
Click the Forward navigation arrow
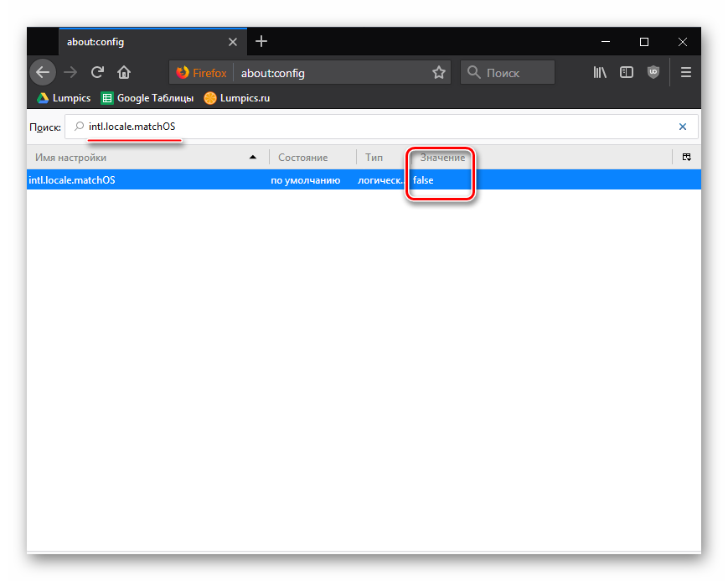tap(70, 72)
